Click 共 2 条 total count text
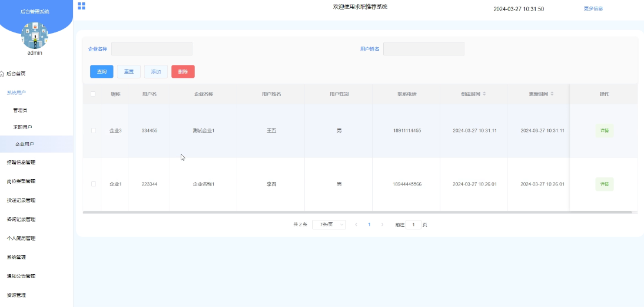The image size is (644, 307). 300,225
